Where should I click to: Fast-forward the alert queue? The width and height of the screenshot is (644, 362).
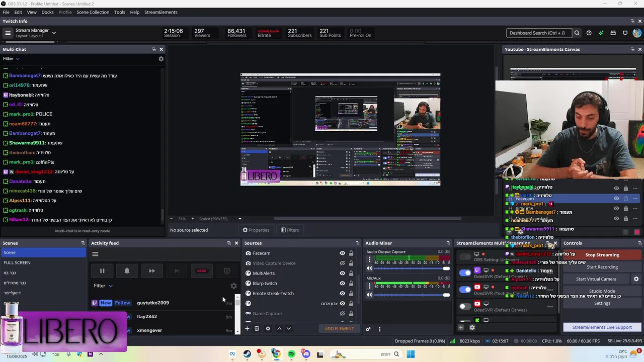click(x=151, y=271)
